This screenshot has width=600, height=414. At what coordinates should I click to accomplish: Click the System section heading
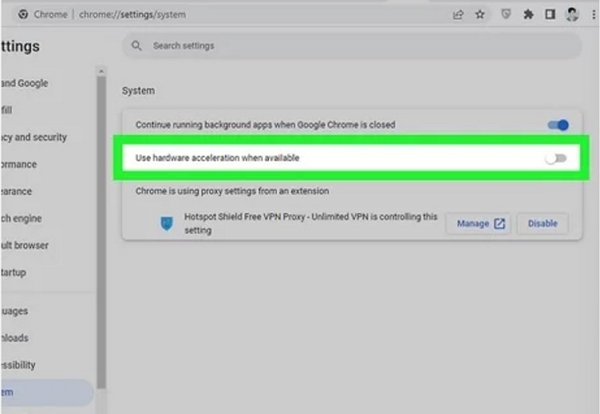pos(139,91)
